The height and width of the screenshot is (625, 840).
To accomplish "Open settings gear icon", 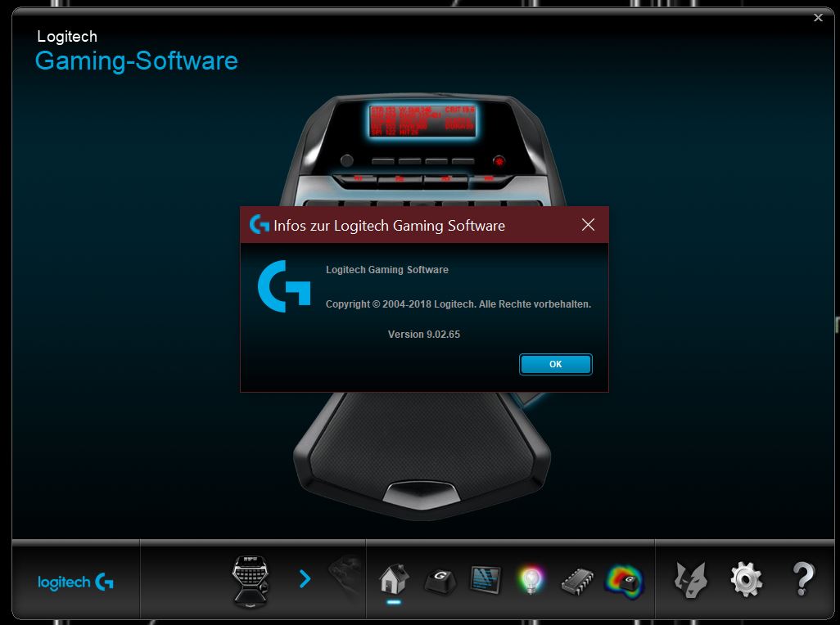I will click(746, 579).
